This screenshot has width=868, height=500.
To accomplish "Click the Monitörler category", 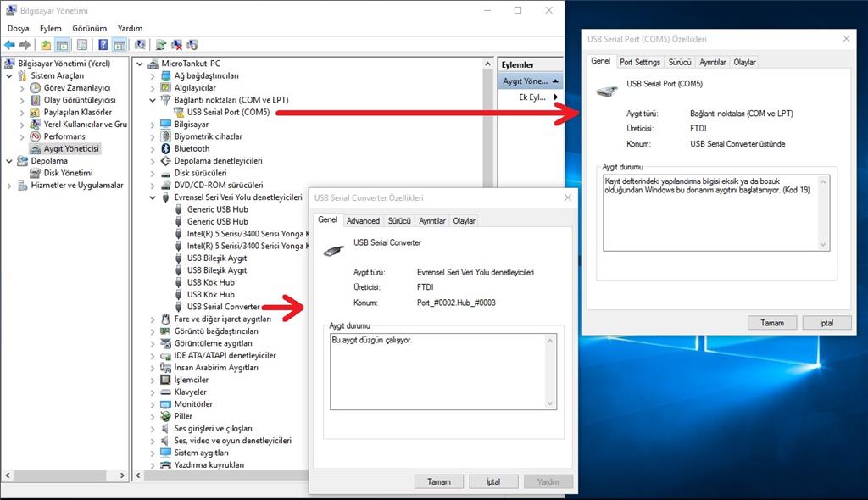I will click(x=193, y=404).
